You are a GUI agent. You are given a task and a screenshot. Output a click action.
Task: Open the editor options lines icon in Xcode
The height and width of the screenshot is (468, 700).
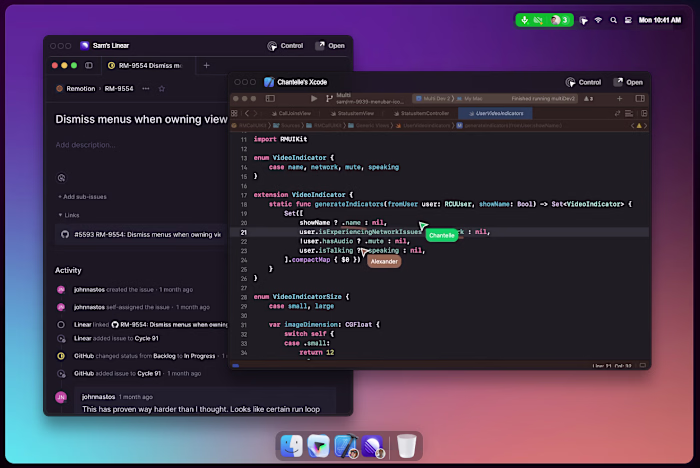point(629,113)
